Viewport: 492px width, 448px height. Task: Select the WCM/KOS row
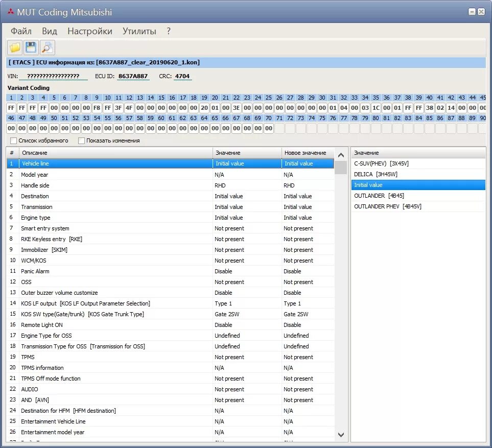pos(170,261)
